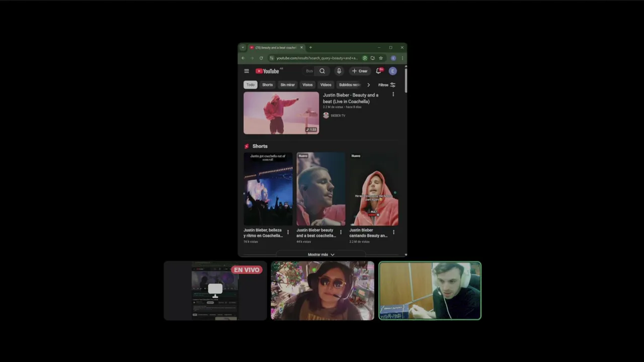Open the Chrome profile avatar in toolbar

[393, 58]
